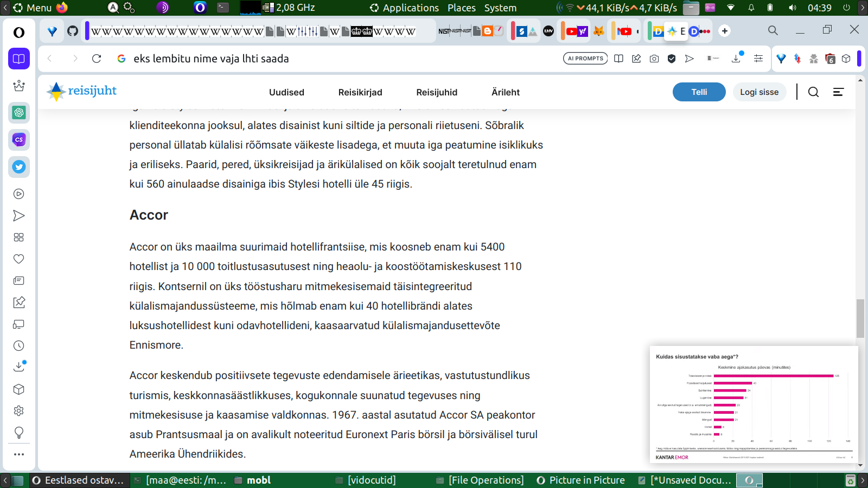Search open tabs with the magnifier
Viewport: 868px width, 488px height.
[773, 30]
